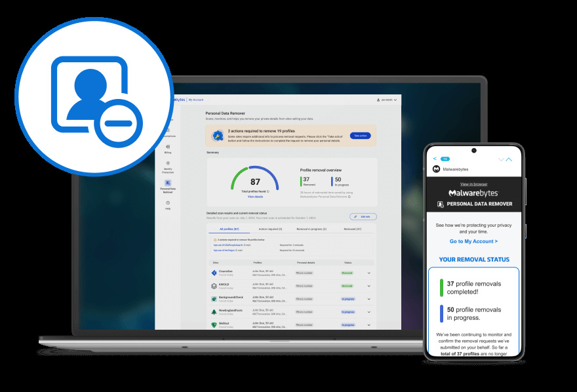Viewport: 577px width, 392px height.
Task: Select the Personal Data Remover sidebar icon
Action: pyautogui.click(x=168, y=183)
